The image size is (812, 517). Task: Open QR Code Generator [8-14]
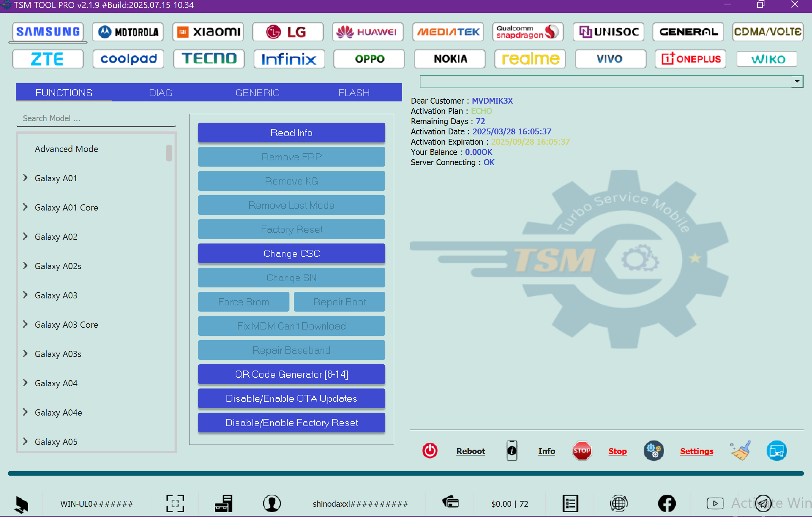pyautogui.click(x=292, y=374)
